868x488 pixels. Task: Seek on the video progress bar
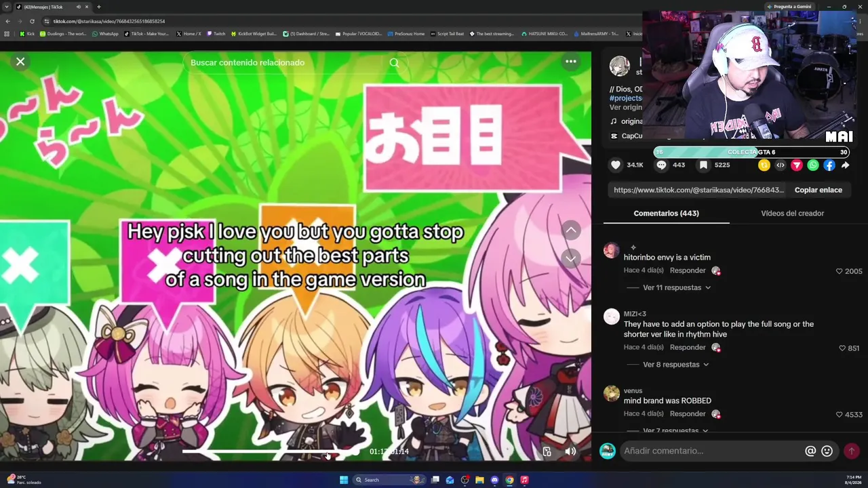pyautogui.click(x=271, y=451)
